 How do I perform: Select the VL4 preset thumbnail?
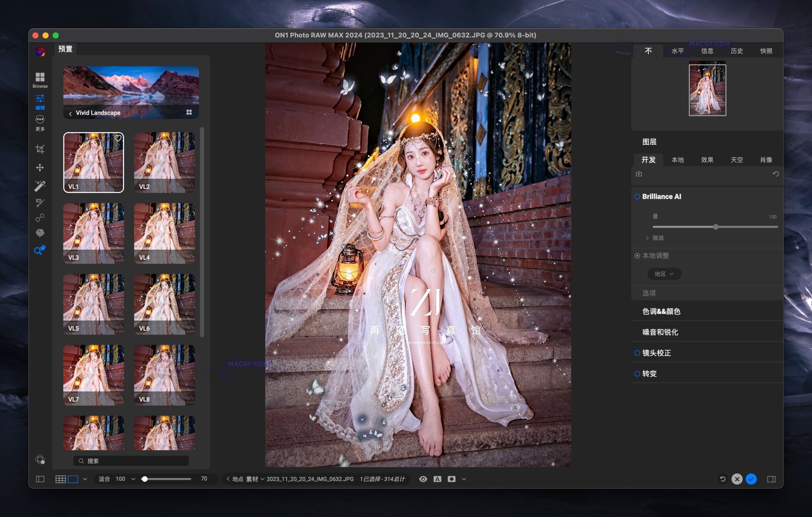click(164, 233)
